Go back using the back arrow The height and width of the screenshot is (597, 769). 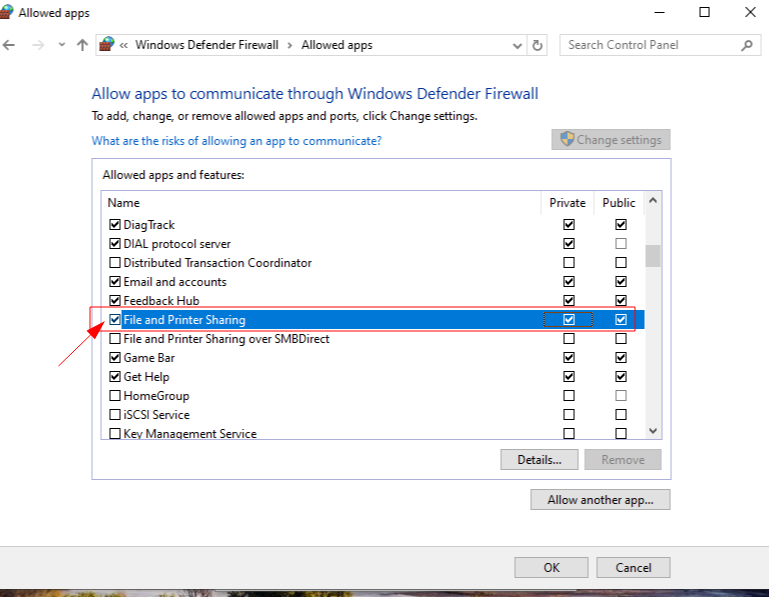click(9, 46)
